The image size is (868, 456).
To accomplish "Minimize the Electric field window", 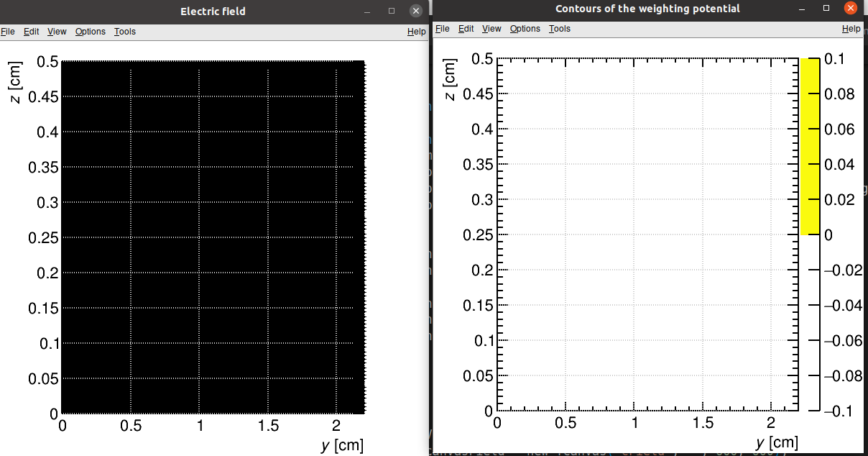I will coord(368,11).
